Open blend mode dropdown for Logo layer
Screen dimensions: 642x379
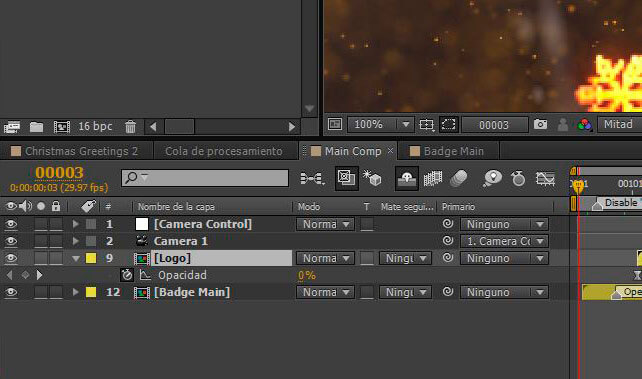click(x=326, y=259)
